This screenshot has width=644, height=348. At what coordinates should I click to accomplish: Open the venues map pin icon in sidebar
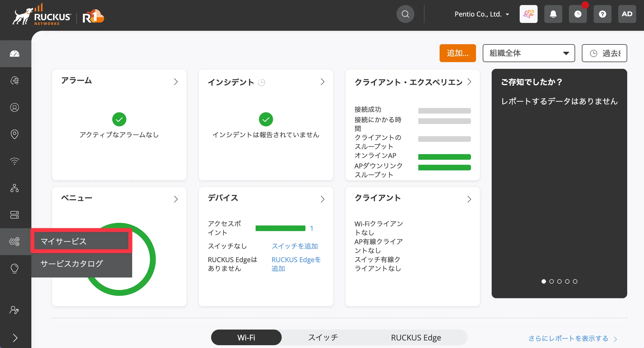coord(15,134)
